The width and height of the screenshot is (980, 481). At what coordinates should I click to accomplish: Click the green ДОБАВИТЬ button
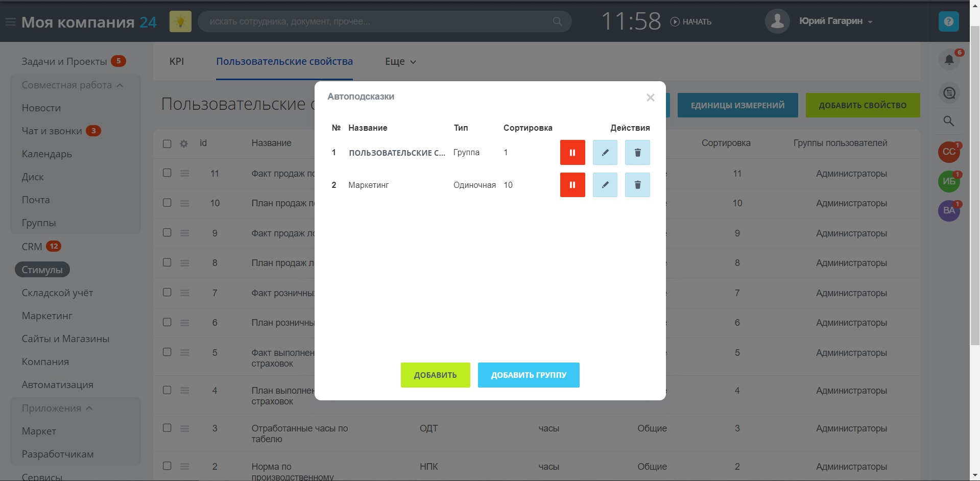[x=435, y=375]
